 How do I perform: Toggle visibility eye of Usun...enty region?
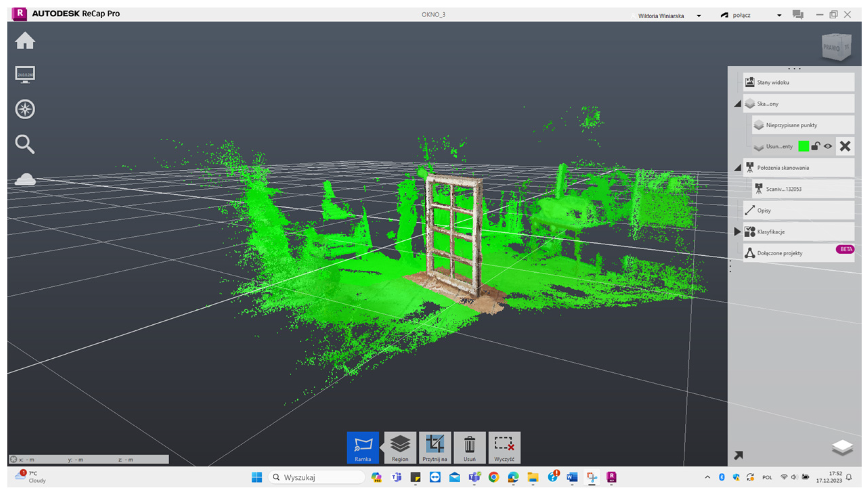coord(828,146)
